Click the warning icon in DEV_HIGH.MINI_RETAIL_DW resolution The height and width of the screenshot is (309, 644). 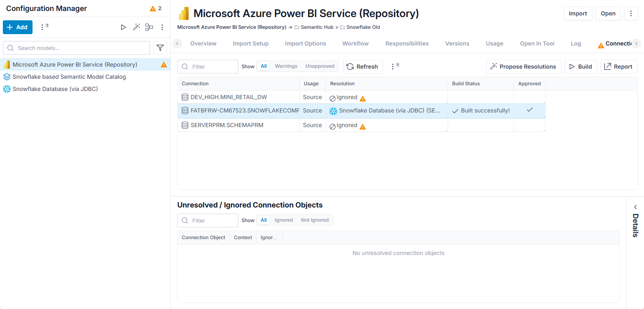point(363,99)
